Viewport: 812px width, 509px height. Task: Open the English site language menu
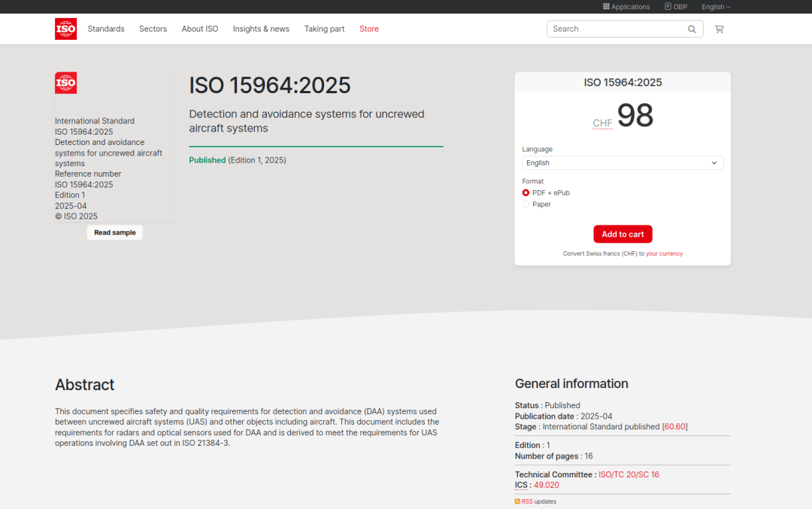pos(716,7)
